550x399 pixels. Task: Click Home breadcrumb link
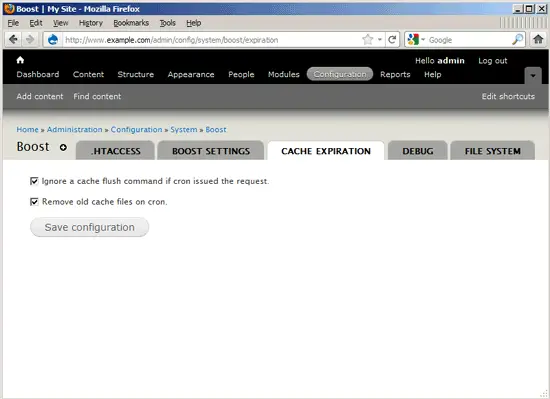27,130
